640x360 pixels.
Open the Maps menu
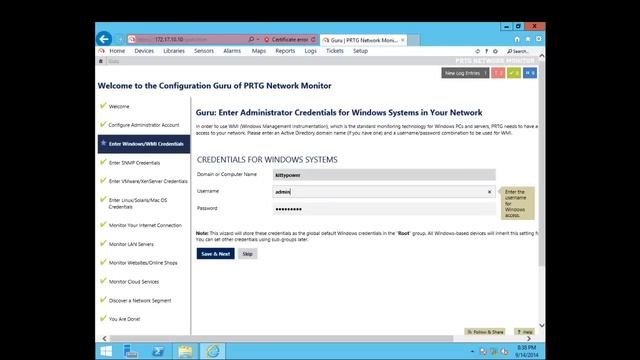pos(258,51)
